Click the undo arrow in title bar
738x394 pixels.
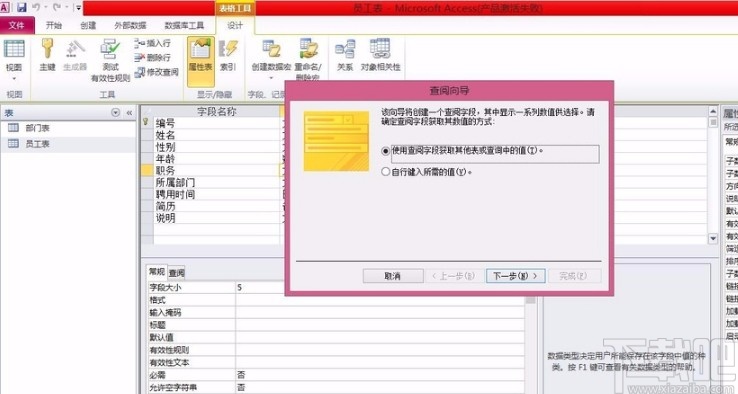pos(36,7)
